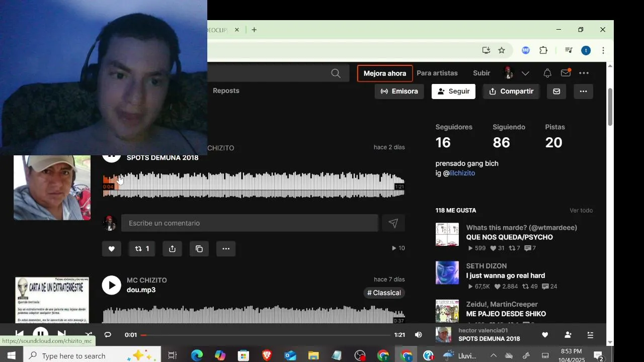Open QUE NOS QUEDA/PSYCHO track
Screen dimensions: 644x362
pos(509,237)
